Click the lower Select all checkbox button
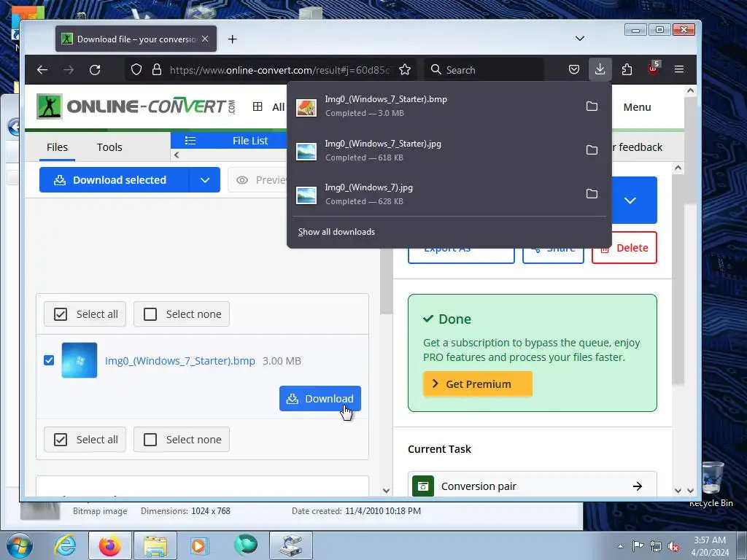747x560 pixels. coord(85,440)
